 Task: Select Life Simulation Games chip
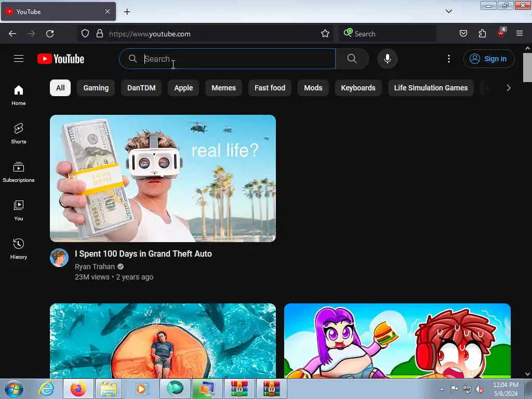click(x=431, y=88)
